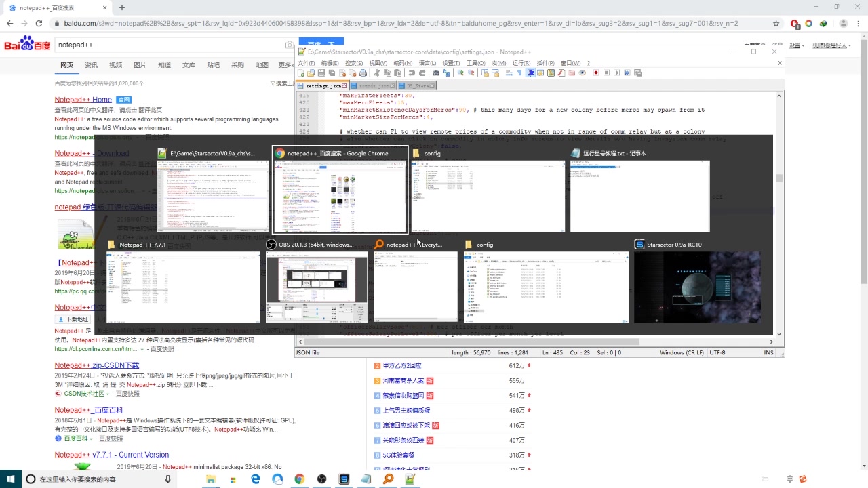868x488 pixels.
Task: Open Notepad++ zip-CSDN下载 result
Action: click(97, 365)
